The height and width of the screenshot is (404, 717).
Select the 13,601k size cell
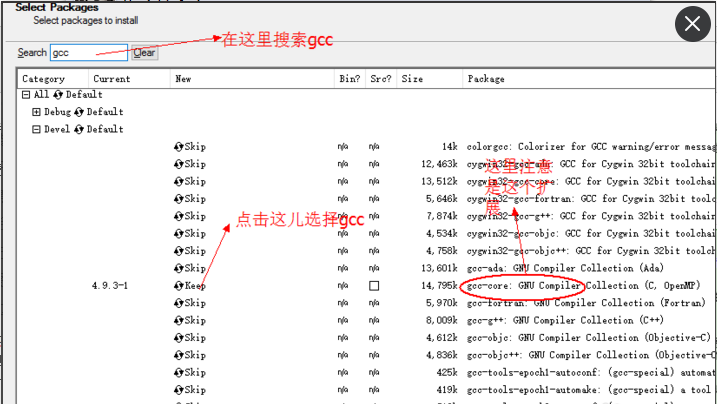[x=439, y=268]
